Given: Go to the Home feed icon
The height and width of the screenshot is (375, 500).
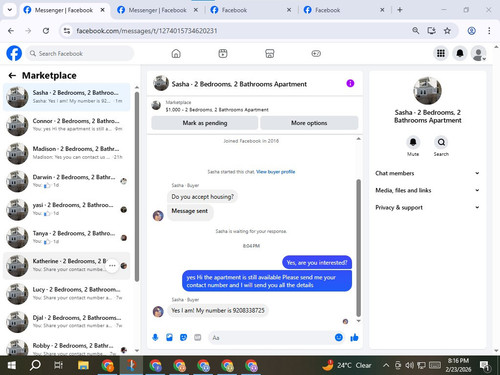Looking at the screenshot, I should tap(176, 53).
